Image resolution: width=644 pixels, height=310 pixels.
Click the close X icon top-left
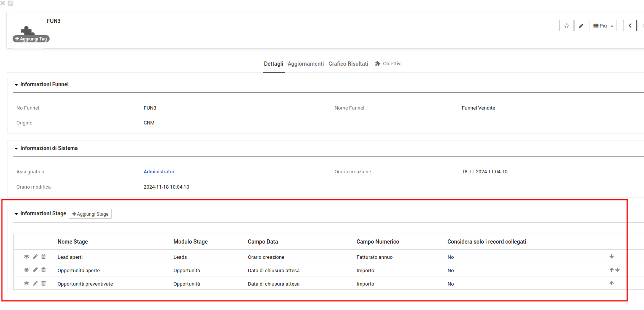point(3,3)
